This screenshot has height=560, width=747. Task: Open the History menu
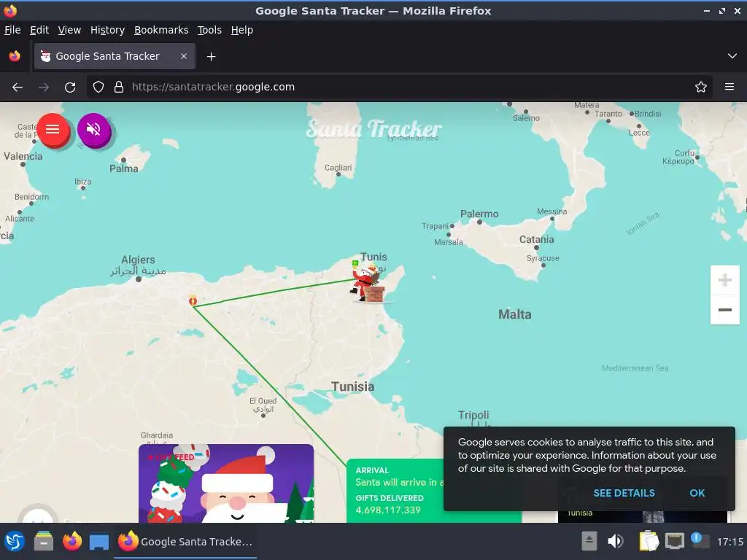coord(107,30)
